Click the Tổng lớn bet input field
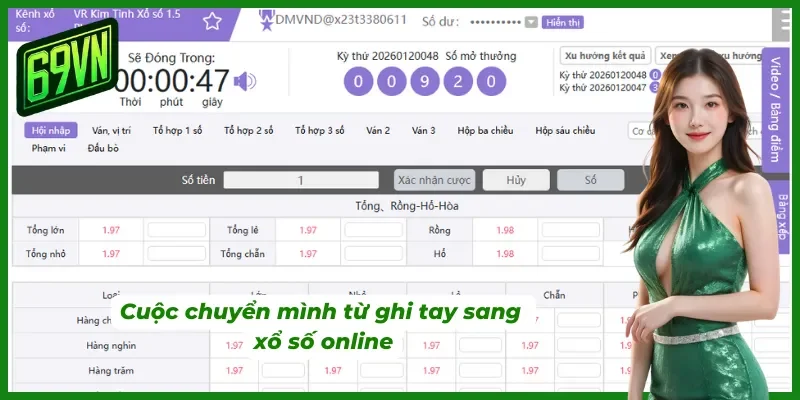Screen dimensions: 800x400 click(177, 230)
